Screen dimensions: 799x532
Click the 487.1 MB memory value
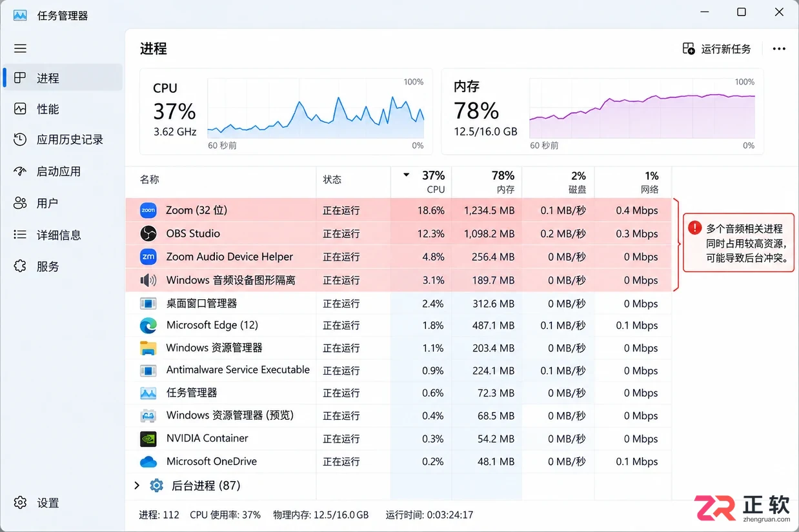[493, 326]
